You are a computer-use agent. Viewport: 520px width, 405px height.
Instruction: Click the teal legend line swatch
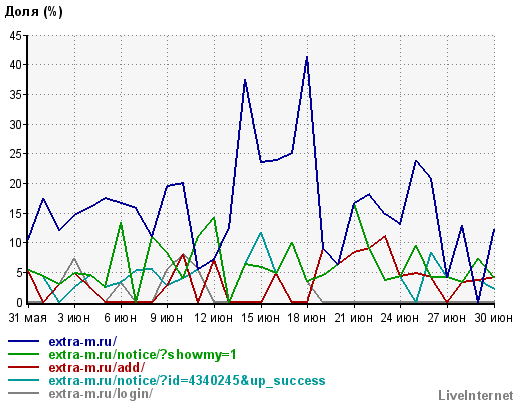pyautogui.click(x=23, y=380)
